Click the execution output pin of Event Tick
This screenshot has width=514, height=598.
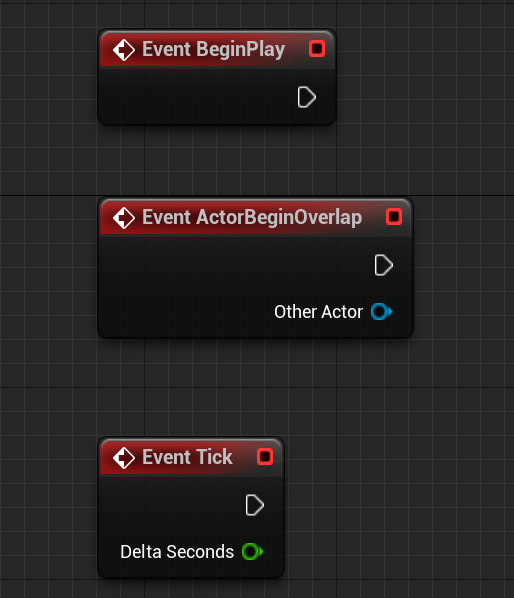pos(255,505)
